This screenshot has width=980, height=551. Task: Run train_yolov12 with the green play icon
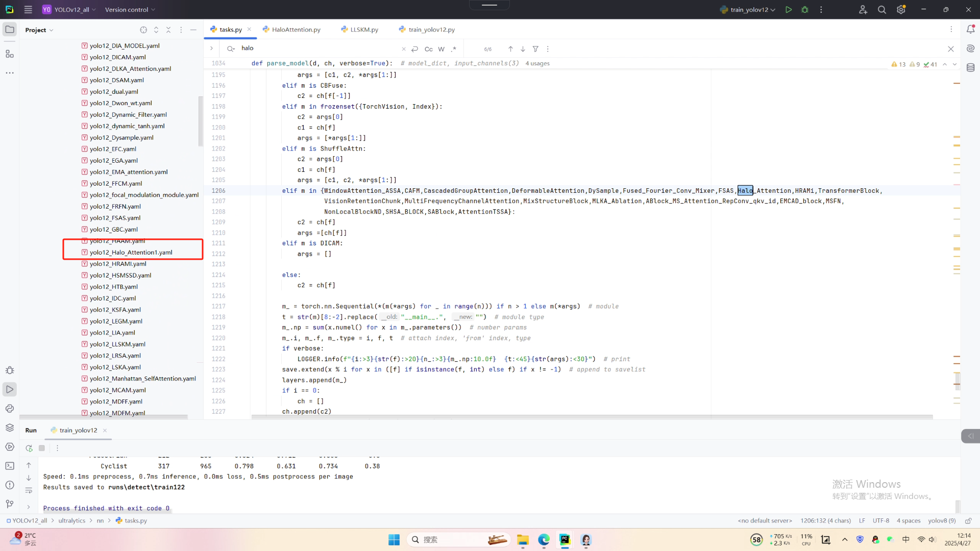click(789, 10)
